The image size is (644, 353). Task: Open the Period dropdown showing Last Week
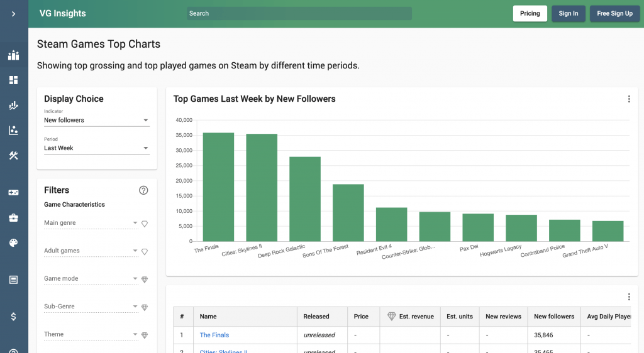(x=96, y=148)
